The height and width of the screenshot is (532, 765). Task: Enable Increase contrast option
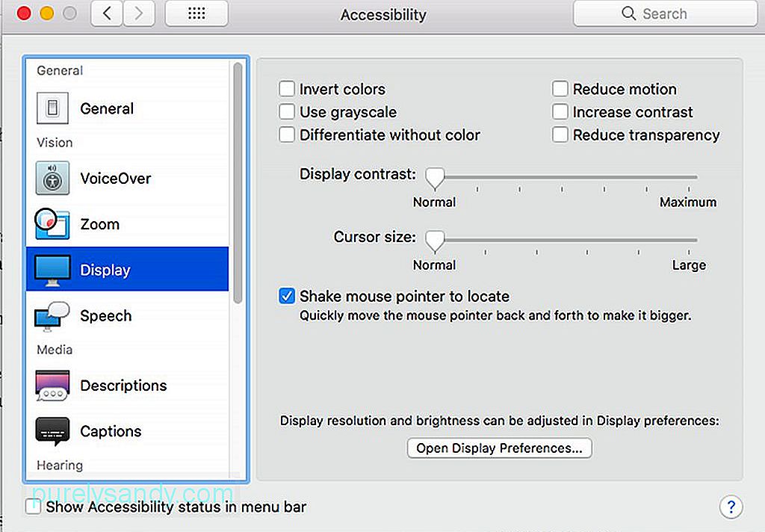(560, 112)
